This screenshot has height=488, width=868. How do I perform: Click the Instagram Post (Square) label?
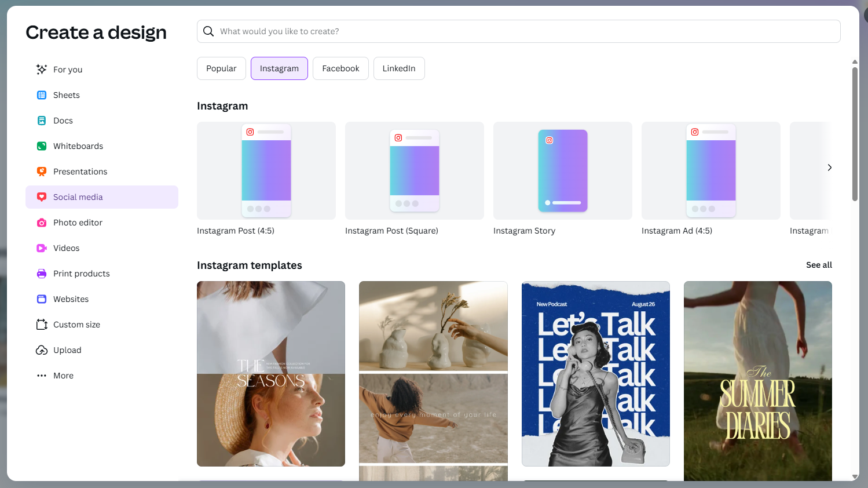391,231
